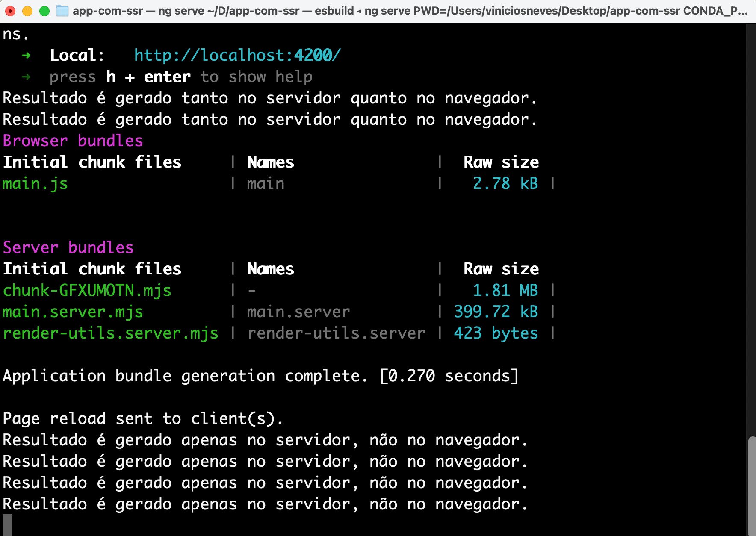Click the 'Local:' label
756x536 pixels.
[77, 55]
